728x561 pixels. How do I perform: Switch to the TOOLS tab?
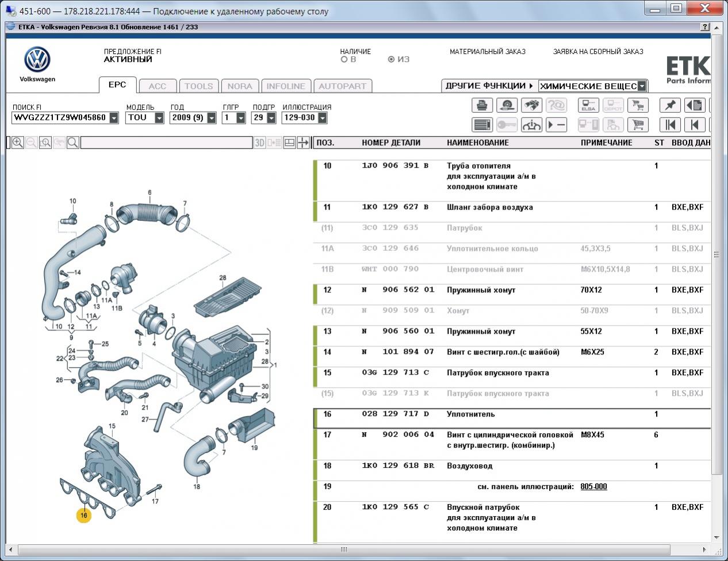pyautogui.click(x=198, y=86)
